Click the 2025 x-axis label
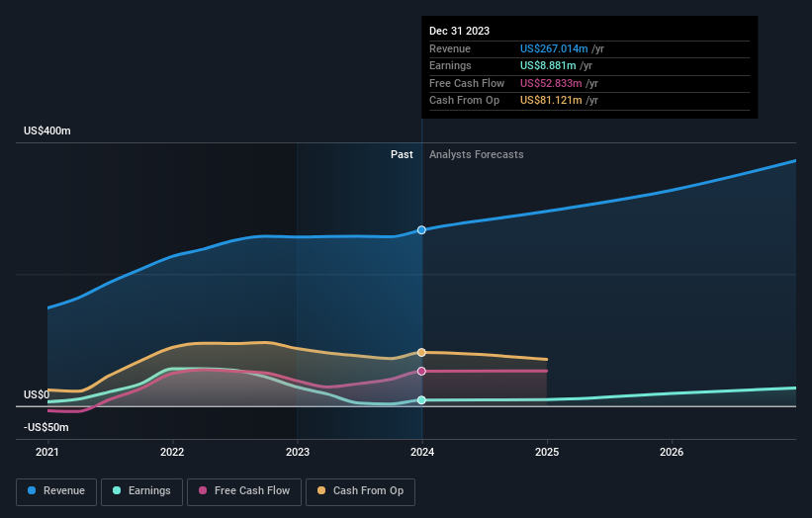 coord(547,452)
